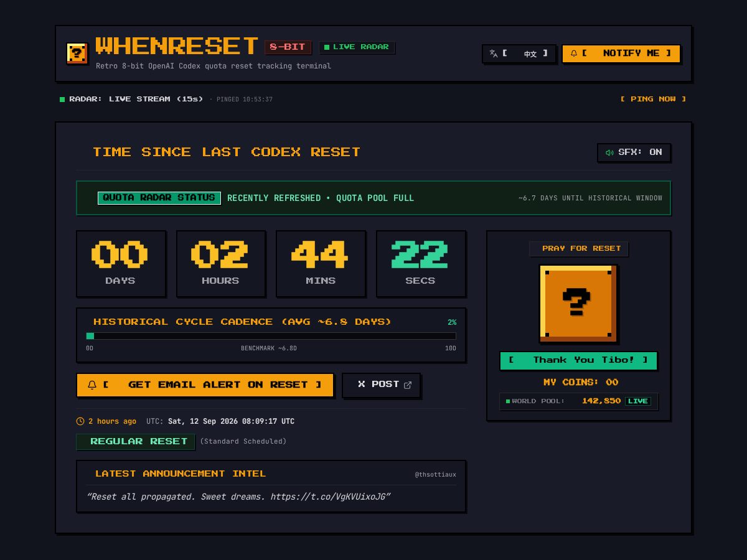Click the Time Since Last Codex Reset heading
The height and width of the screenshot is (560, 747).
(227, 152)
